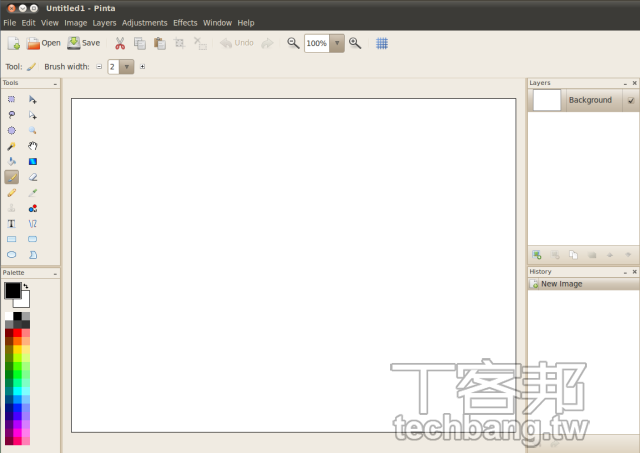The image size is (640, 453).
Task: Click the black primary color swatch
Action: [11, 289]
